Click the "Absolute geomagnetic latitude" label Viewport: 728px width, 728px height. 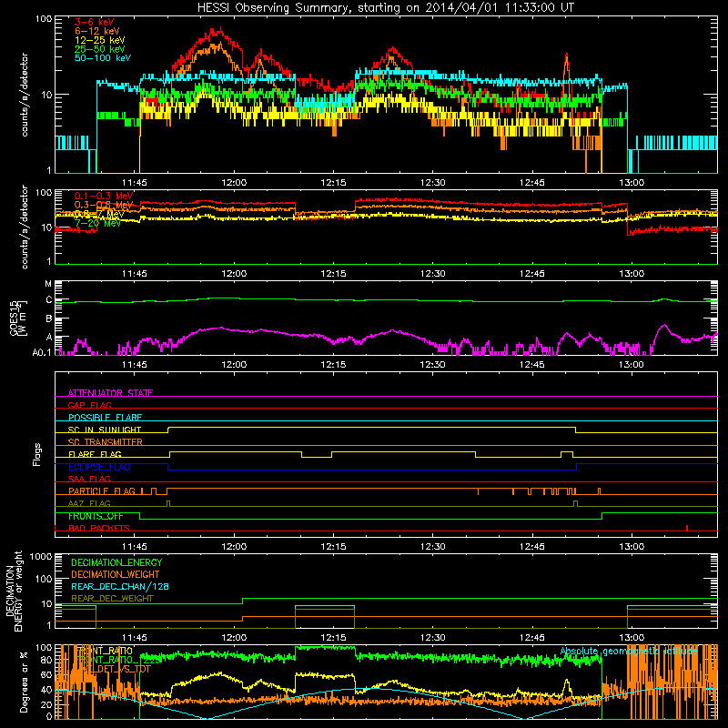click(x=629, y=652)
